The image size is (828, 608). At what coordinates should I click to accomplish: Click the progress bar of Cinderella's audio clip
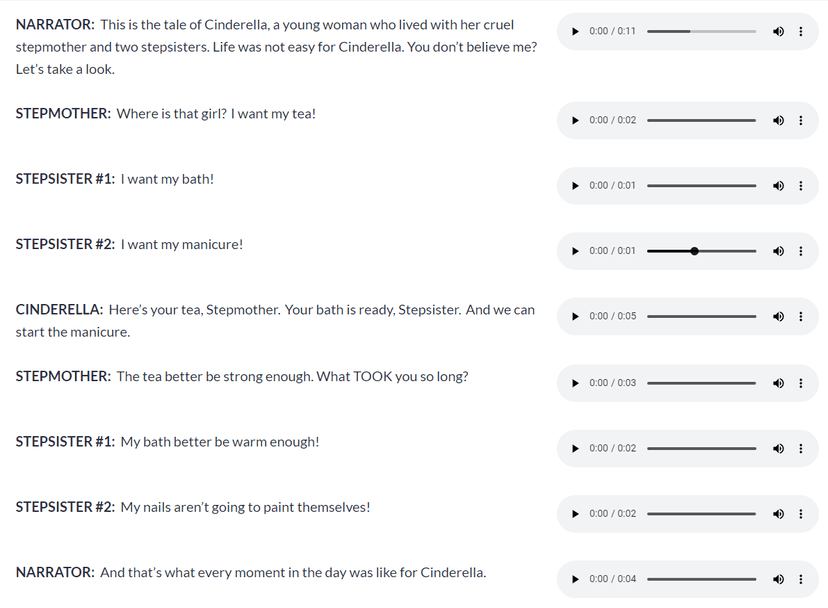tap(700, 316)
